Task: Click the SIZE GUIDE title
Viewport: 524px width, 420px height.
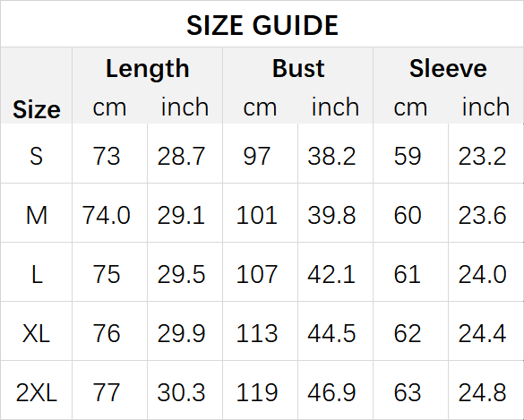Action: pos(262,25)
